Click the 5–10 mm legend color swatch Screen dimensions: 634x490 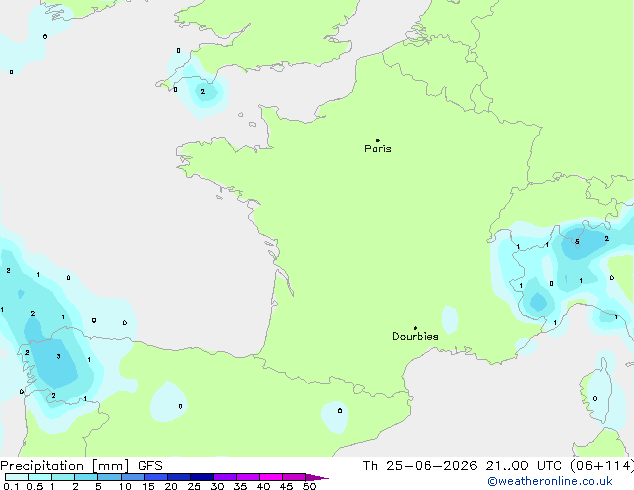tap(109, 477)
